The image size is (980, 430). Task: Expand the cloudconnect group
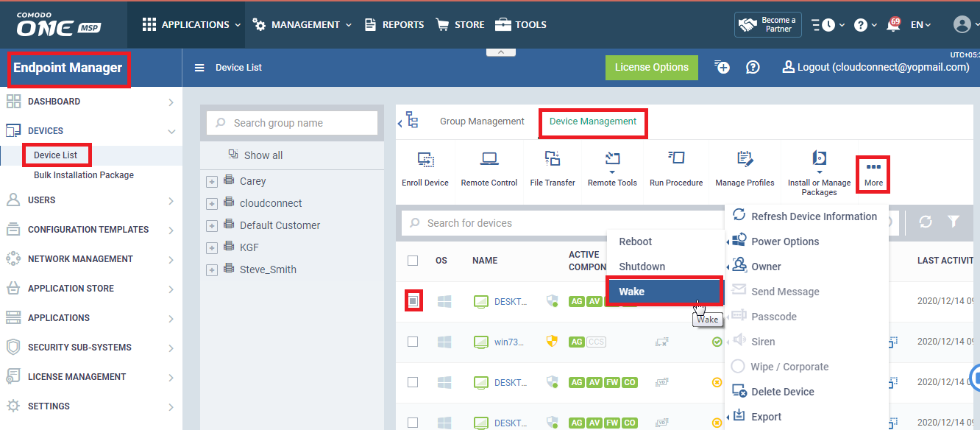212,204
